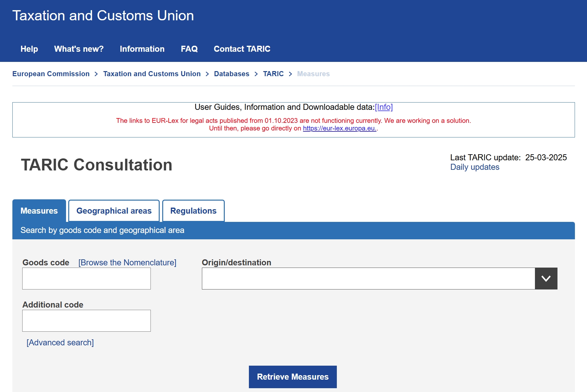Open the [Info] user guides link
The height and width of the screenshot is (392, 587).
point(384,107)
